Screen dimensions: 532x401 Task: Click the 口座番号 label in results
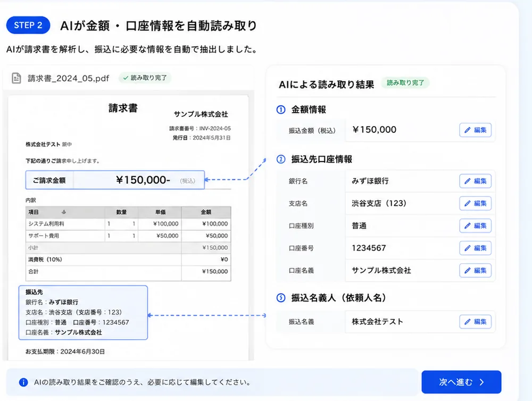(301, 248)
